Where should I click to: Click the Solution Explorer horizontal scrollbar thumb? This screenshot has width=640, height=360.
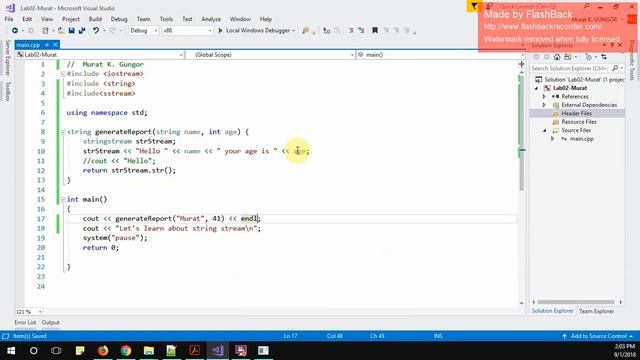(x=576, y=302)
